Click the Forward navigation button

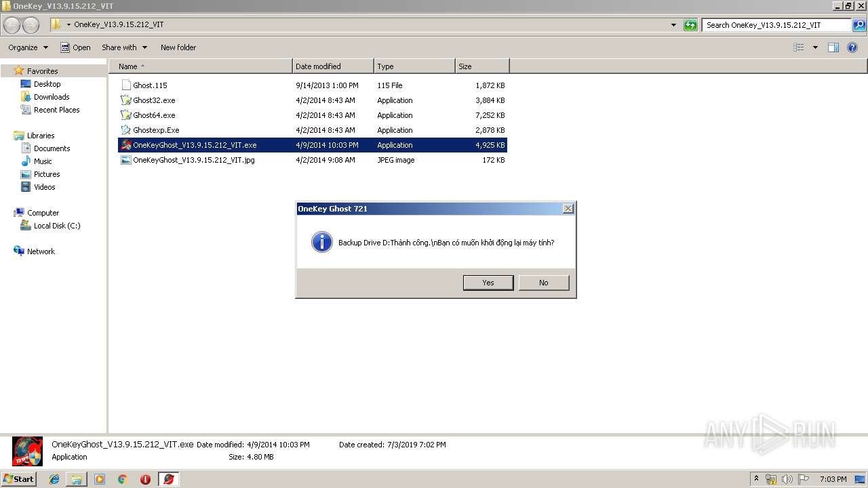pyautogui.click(x=31, y=25)
